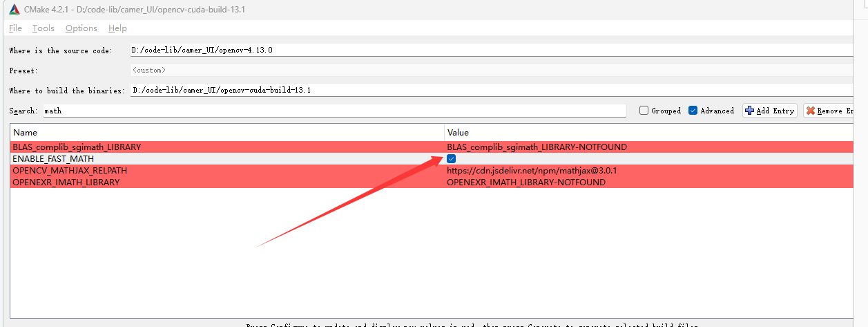Click the mathjax CDN URL value
This screenshot has height=327, width=868.
(x=532, y=171)
